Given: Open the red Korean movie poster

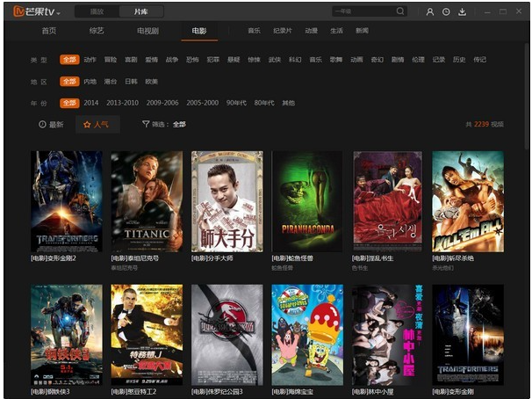Looking at the screenshot, I should [387, 201].
